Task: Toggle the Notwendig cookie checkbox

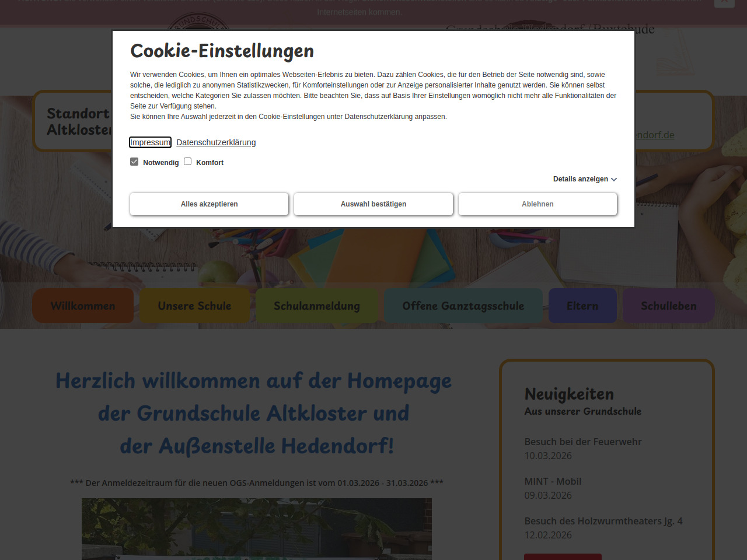Action: (134, 162)
